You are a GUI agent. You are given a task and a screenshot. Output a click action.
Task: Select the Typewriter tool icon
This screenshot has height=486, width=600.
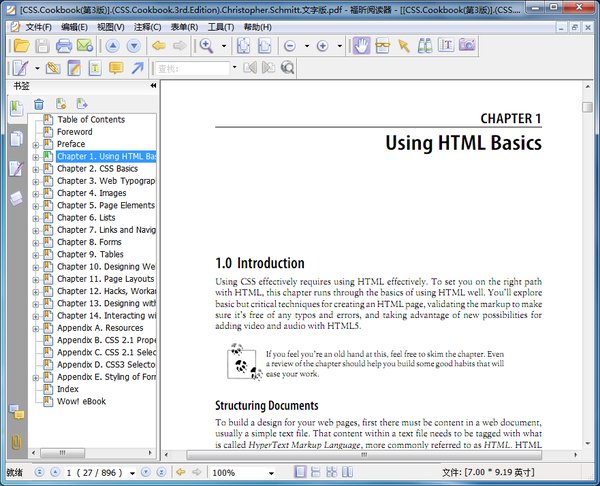coord(446,45)
